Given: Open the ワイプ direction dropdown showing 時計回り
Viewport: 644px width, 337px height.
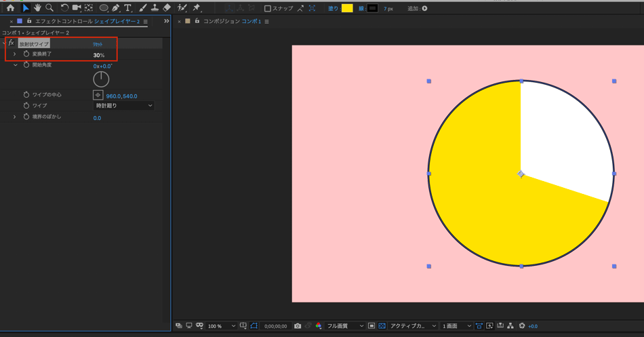Looking at the screenshot, I should [123, 106].
